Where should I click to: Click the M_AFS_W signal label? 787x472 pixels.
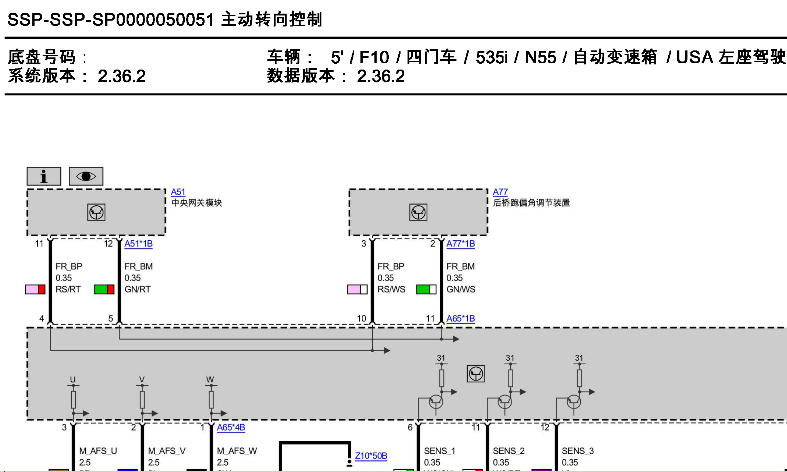pyautogui.click(x=236, y=451)
